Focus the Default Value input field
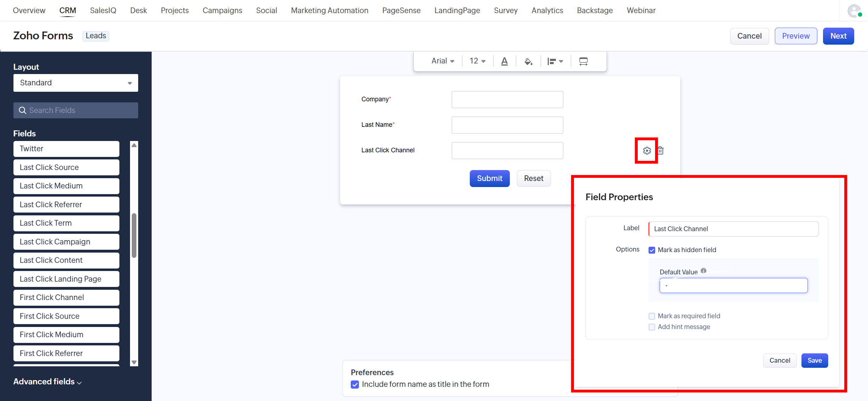868x401 pixels. tap(733, 286)
